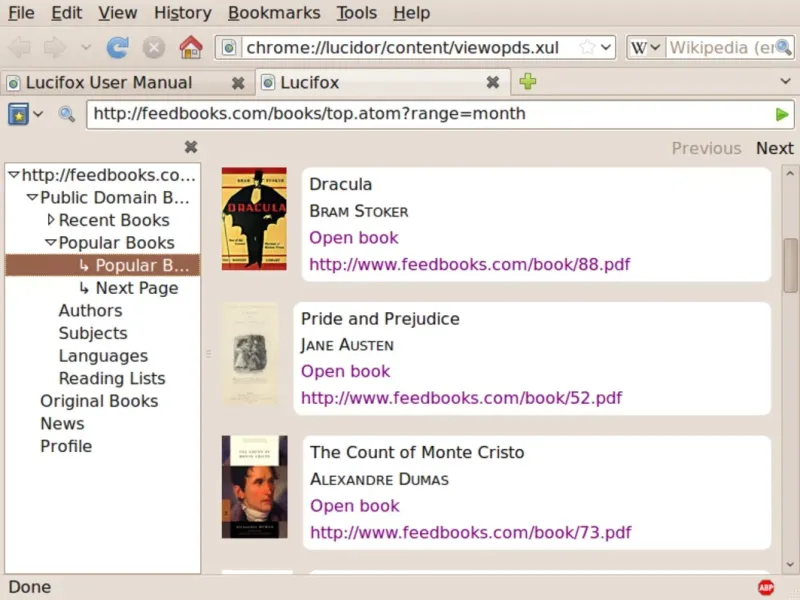Select Subjects in catalog tree
The image size is (800, 600).
pos(93,333)
